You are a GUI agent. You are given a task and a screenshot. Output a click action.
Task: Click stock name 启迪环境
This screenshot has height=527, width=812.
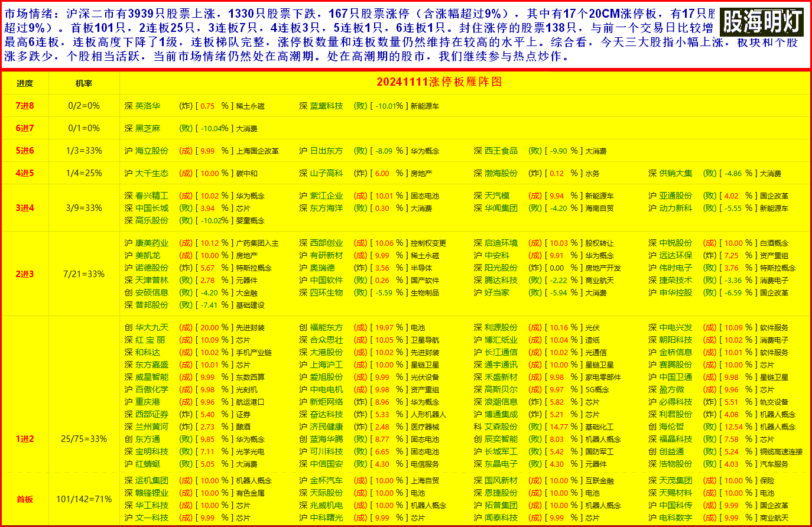coord(501,243)
